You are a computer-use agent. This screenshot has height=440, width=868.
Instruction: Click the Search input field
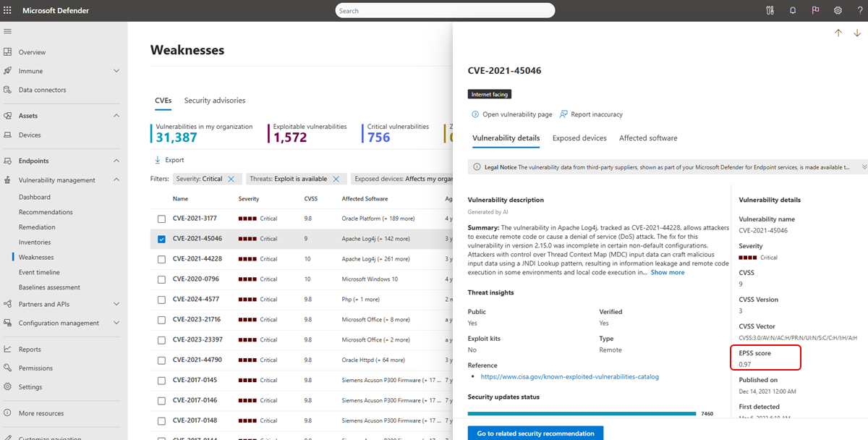click(445, 11)
